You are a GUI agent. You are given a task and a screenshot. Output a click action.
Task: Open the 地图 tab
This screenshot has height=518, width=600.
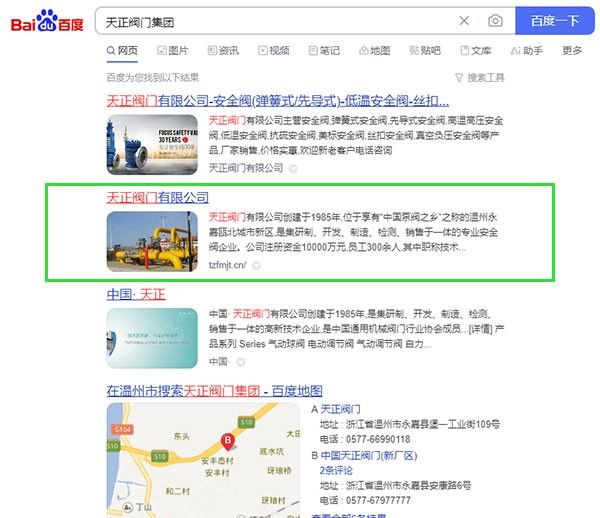click(375, 50)
